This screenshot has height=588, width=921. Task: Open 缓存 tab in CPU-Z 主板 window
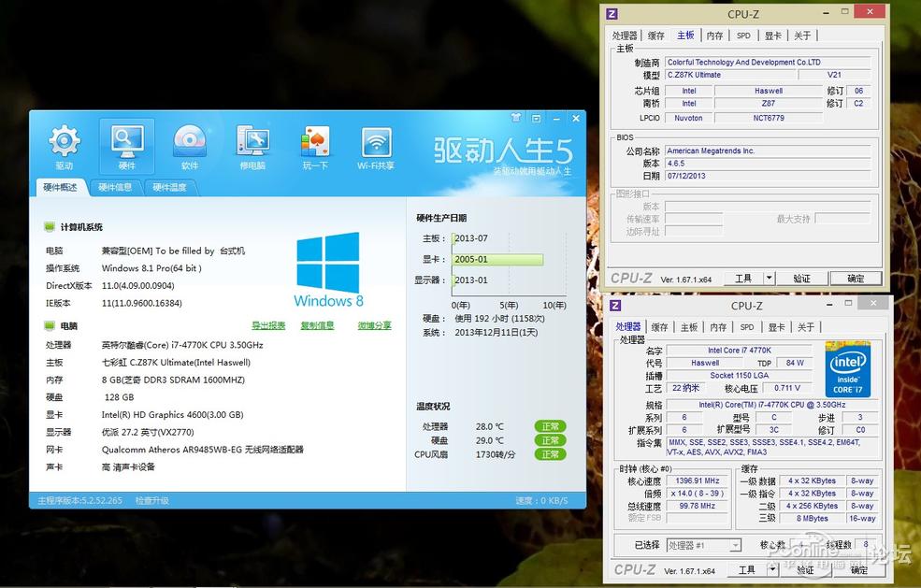(x=656, y=36)
